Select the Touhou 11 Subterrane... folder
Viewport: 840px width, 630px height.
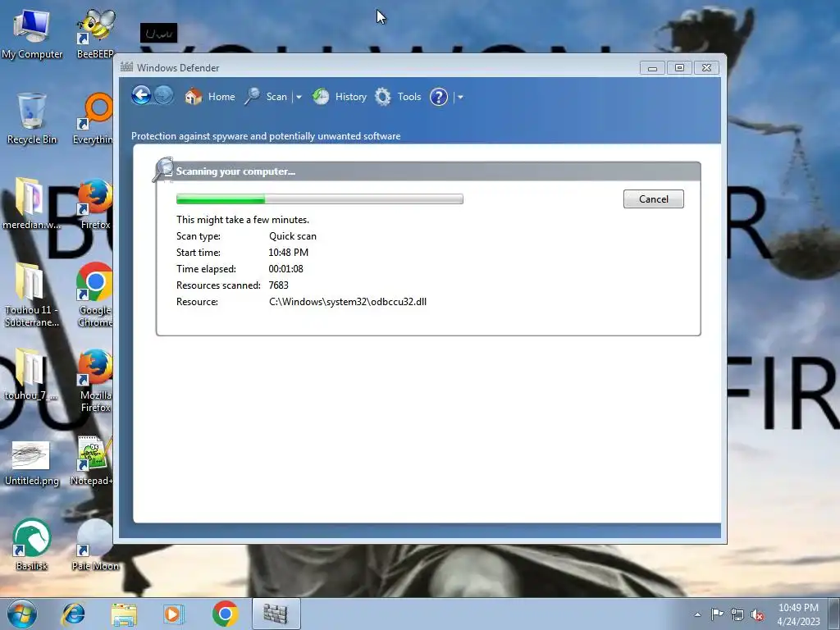pyautogui.click(x=32, y=294)
